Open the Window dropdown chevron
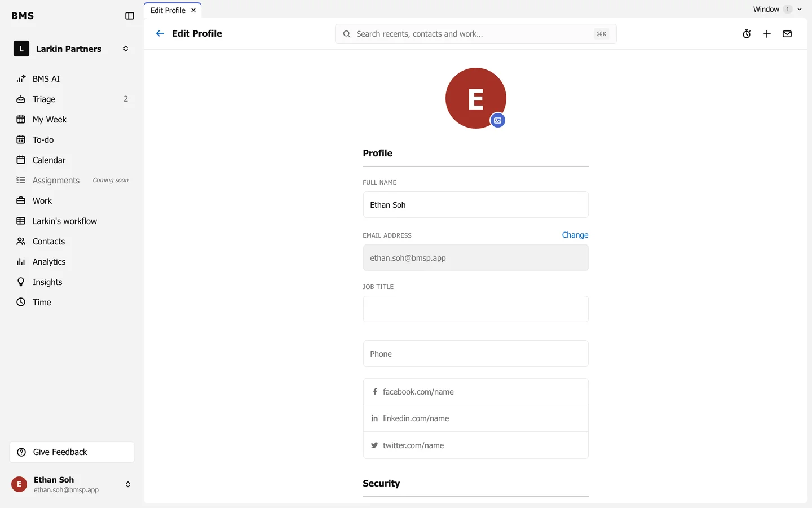The width and height of the screenshot is (812, 508). 800,9
